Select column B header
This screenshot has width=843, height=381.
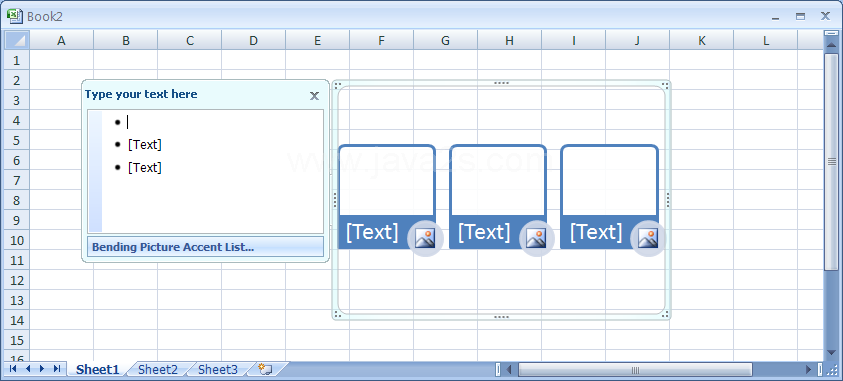(126, 40)
